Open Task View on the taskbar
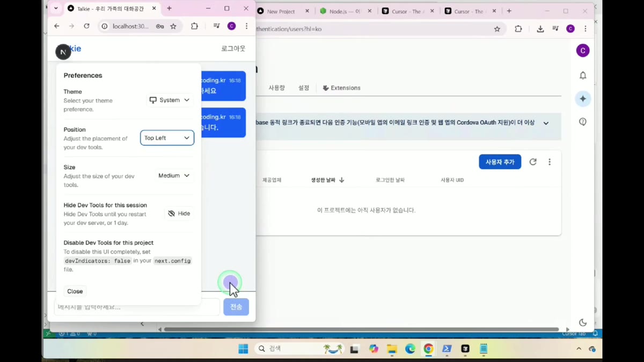 354,349
